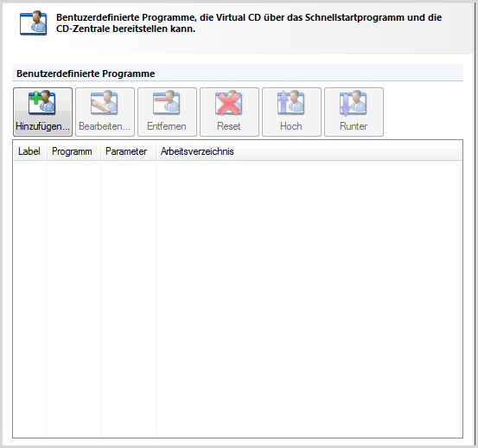478x448 pixels.
Task: Click the Hoch move-up button
Action: point(291,112)
